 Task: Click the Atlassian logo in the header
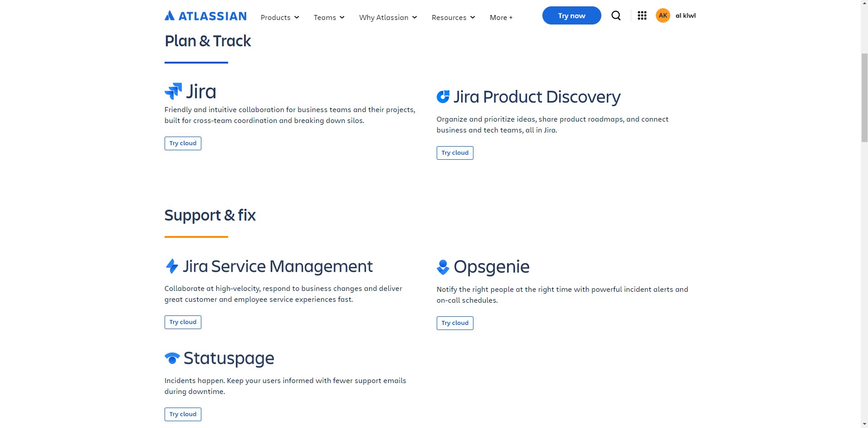coord(205,16)
